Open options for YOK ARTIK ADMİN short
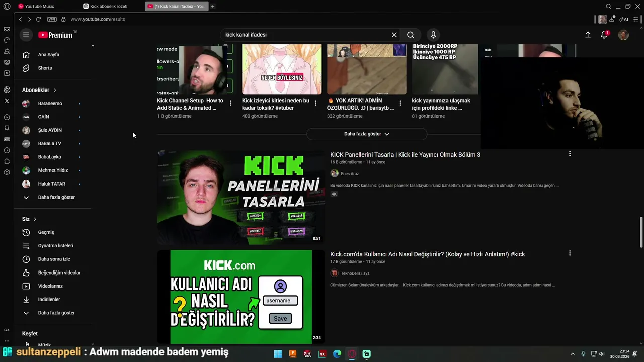Screen dimensions: 644x362 400,103
